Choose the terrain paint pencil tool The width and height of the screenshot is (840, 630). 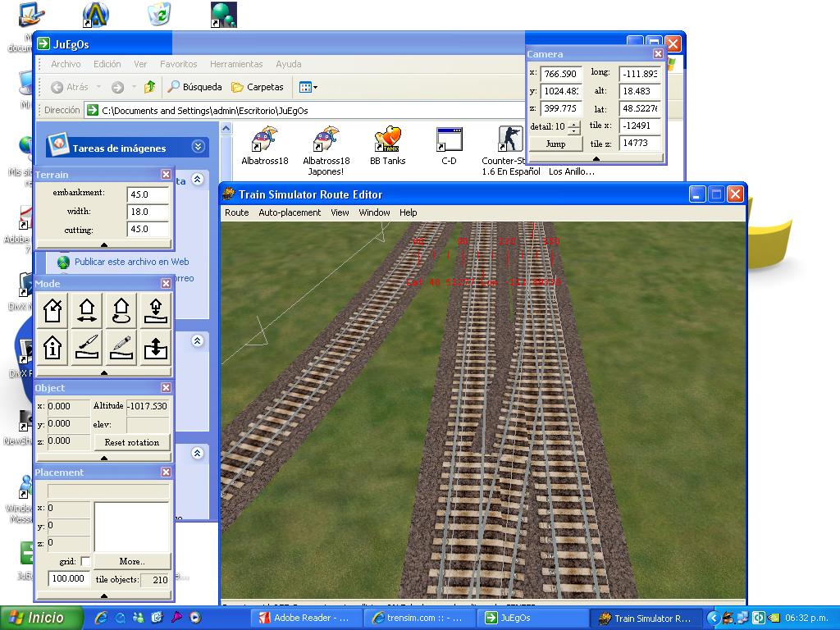coord(121,347)
